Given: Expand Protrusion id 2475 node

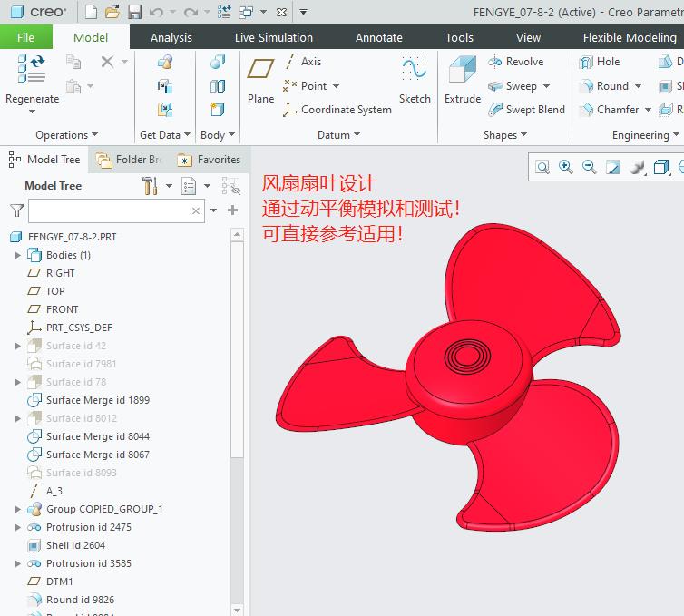Looking at the screenshot, I should 17,527.
